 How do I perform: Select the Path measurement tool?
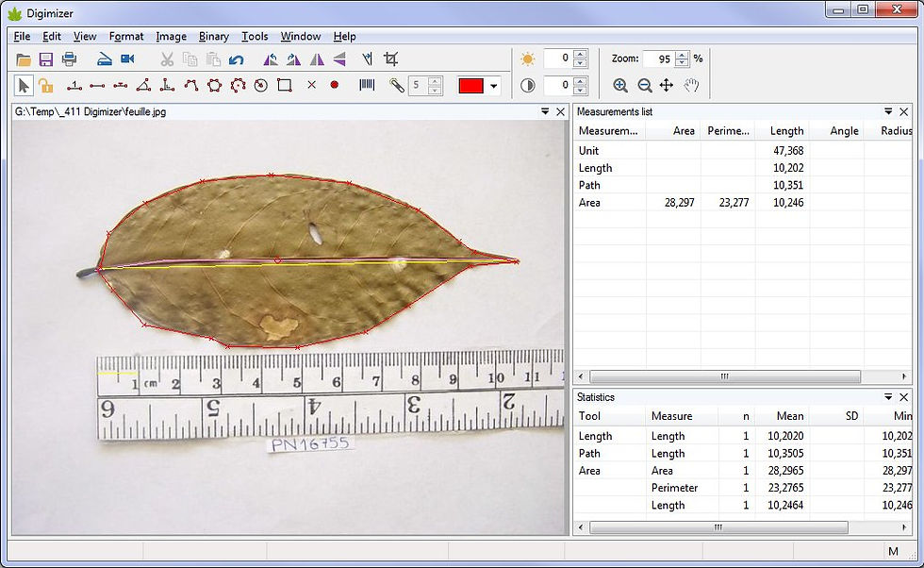190,85
